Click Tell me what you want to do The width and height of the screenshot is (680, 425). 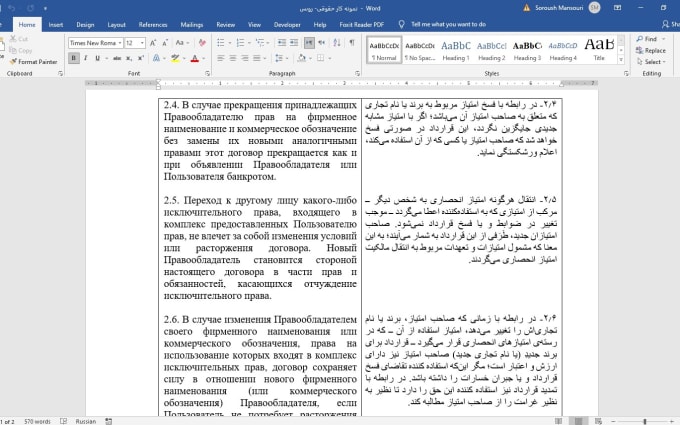[x=448, y=24]
